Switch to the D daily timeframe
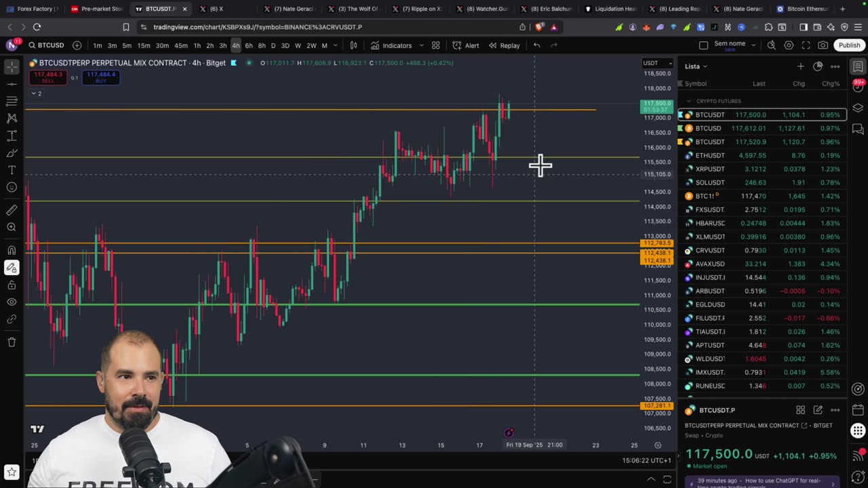 point(273,45)
